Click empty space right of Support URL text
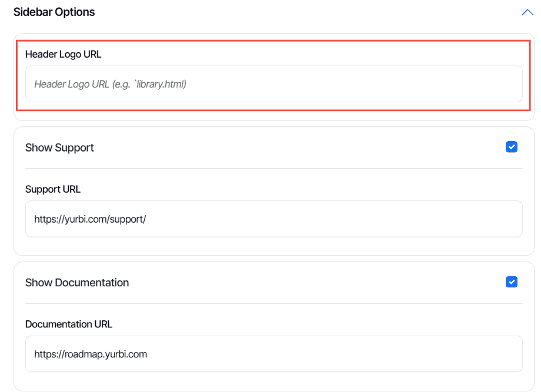Screen dimensions: 541x392 pyautogui.click(x=353, y=219)
